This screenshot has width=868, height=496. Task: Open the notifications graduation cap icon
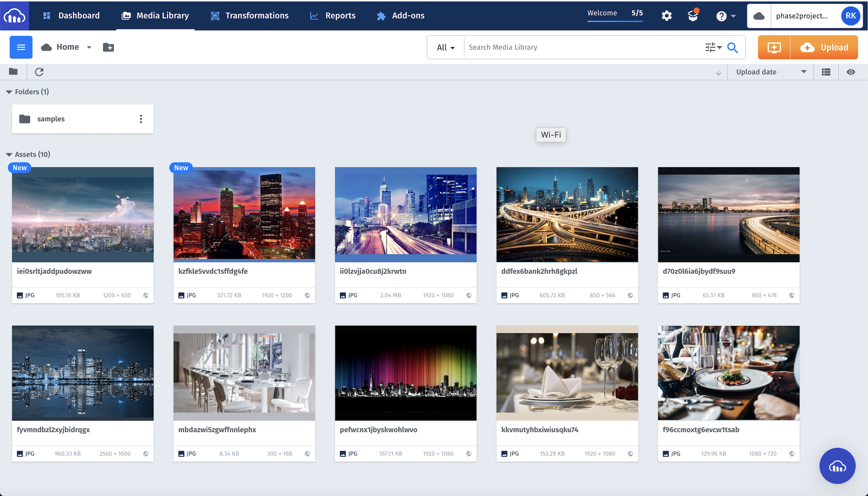pos(693,16)
